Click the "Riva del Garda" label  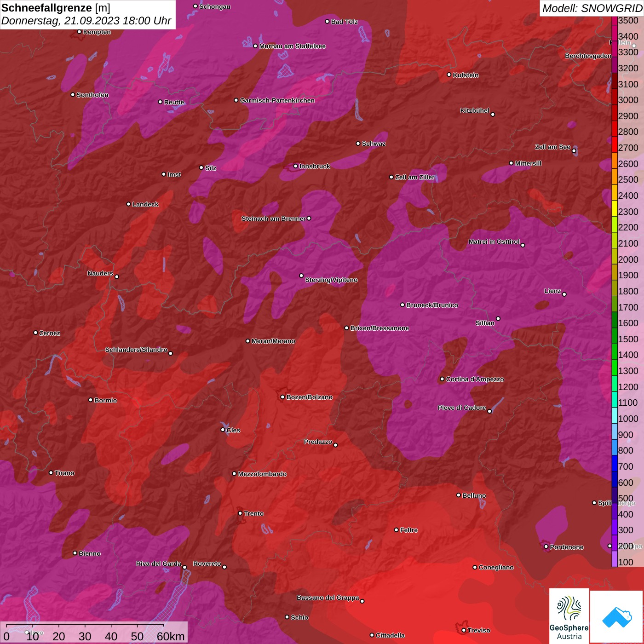click(x=159, y=563)
